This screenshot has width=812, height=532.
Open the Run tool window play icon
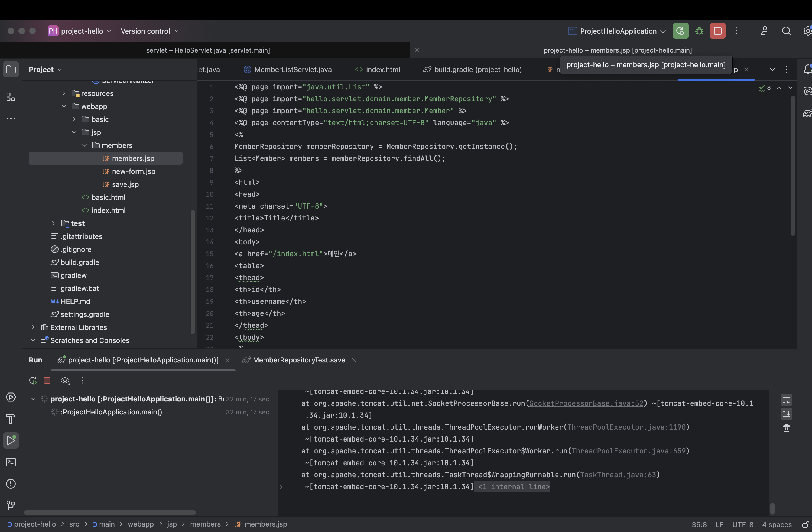(x=11, y=440)
